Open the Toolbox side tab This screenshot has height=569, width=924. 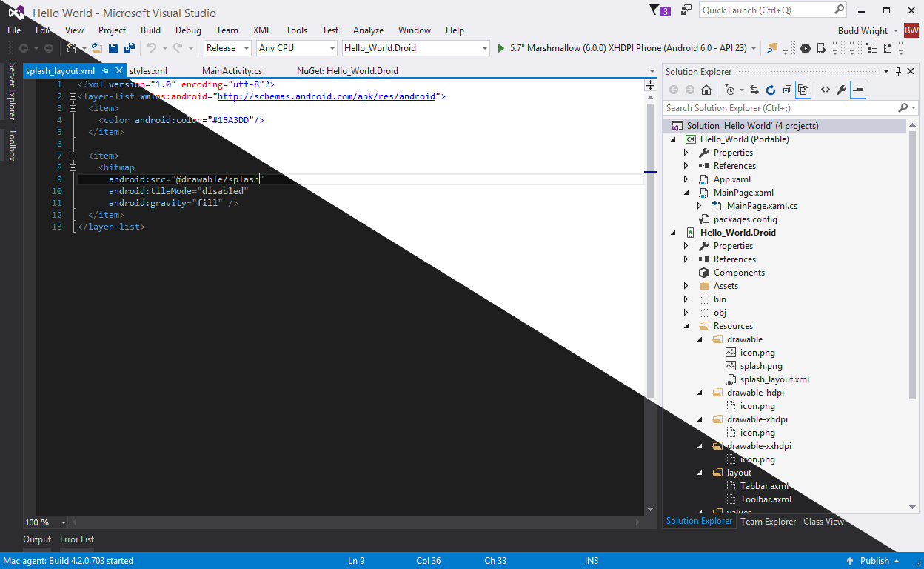[x=12, y=145]
